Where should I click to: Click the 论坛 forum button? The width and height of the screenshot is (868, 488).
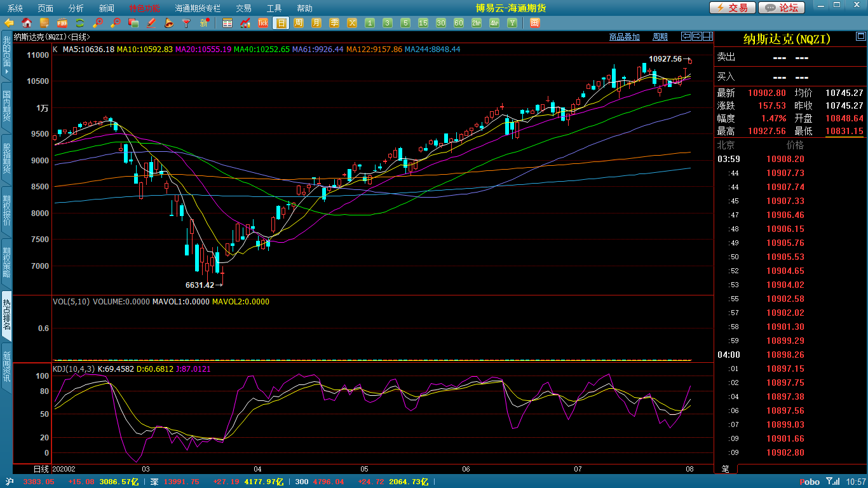pyautogui.click(x=782, y=8)
